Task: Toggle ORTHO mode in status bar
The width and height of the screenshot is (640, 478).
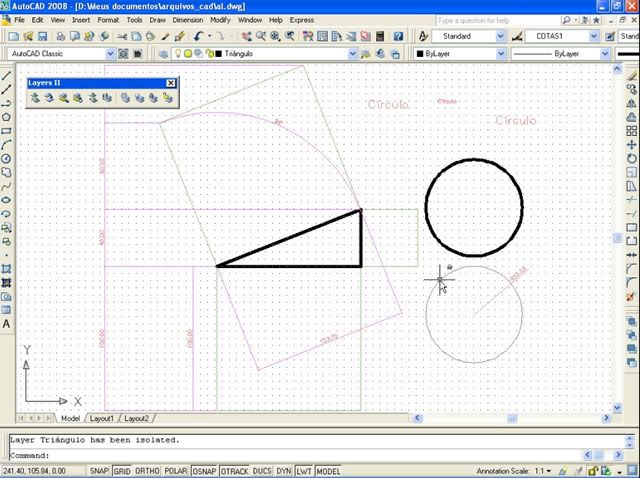Action: pos(146,470)
